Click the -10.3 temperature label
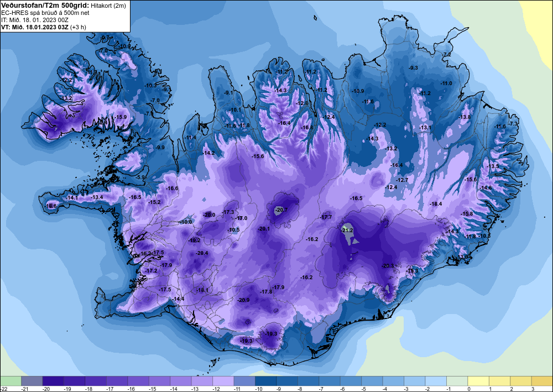 coord(151,86)
